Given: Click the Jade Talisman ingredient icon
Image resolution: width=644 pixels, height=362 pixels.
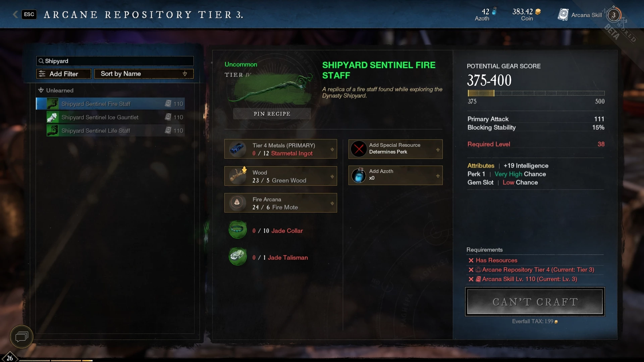Looking at the screenshot, I should pyautogui.click(x=237, y=257).
